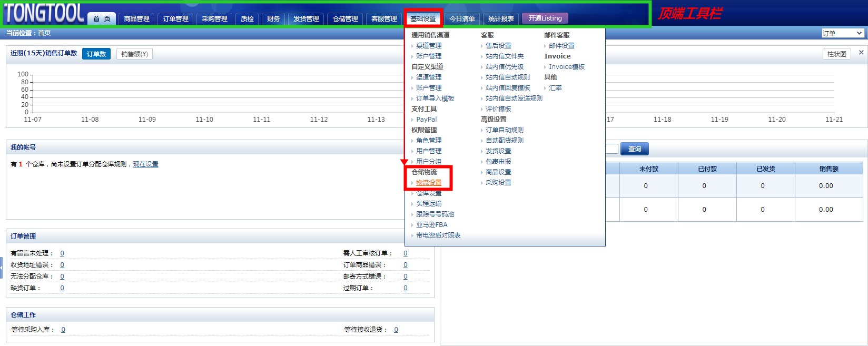
Task: Go to the 商品管理 tab
Action: click(136, 19)
